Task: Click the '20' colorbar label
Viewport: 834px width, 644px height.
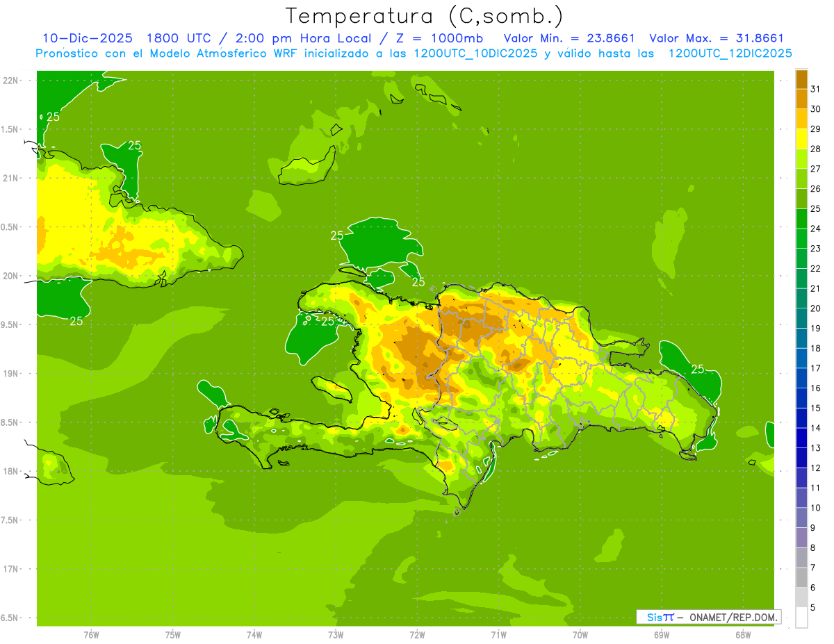Action: pyautogui.click(x=815, y=308)
